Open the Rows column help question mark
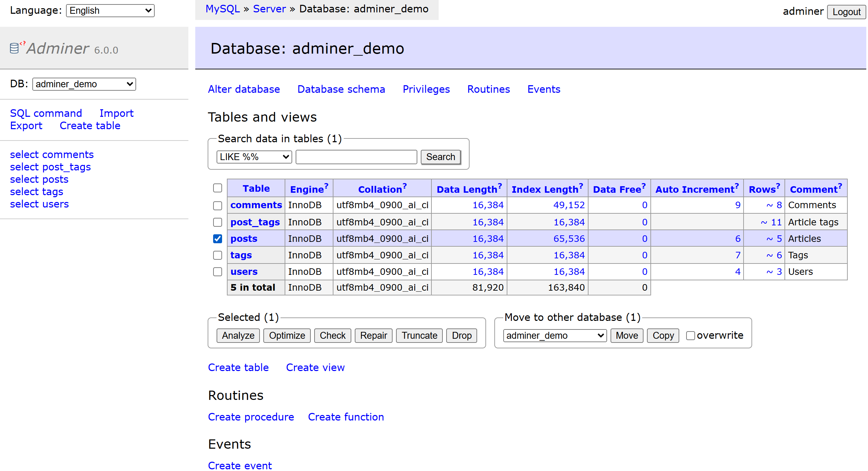Viewport: 868px width, 471px height. tap(778, 186)
